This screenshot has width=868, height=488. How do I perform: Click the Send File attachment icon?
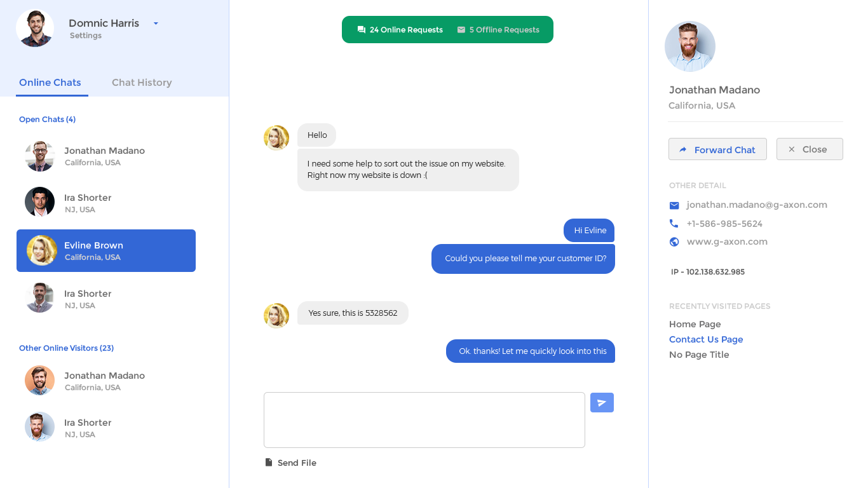(268, 462)
